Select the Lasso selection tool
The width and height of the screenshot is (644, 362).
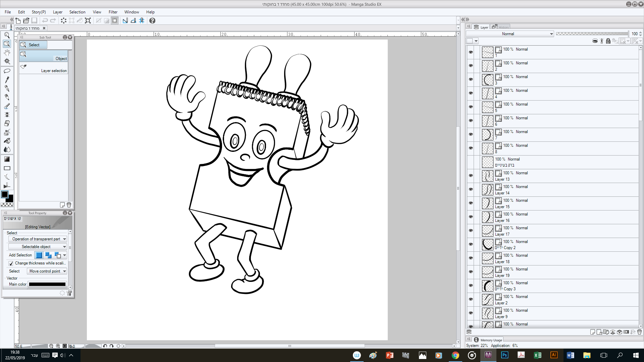pos(7,71)
